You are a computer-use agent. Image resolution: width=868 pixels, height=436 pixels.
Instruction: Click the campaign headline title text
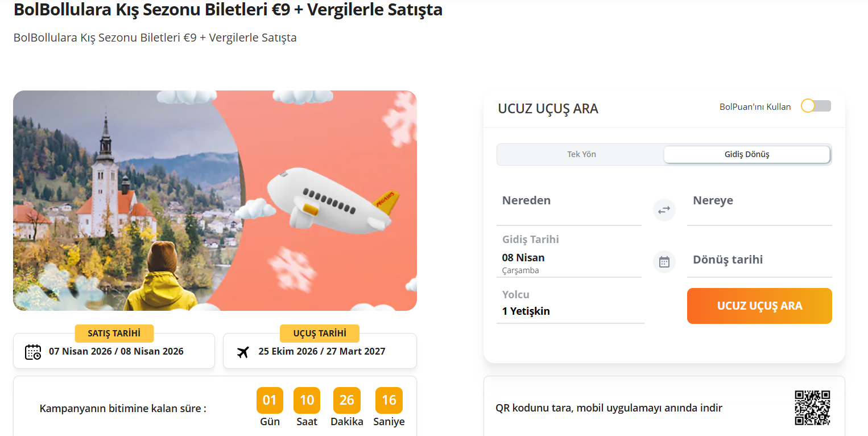tap(228, 10)
